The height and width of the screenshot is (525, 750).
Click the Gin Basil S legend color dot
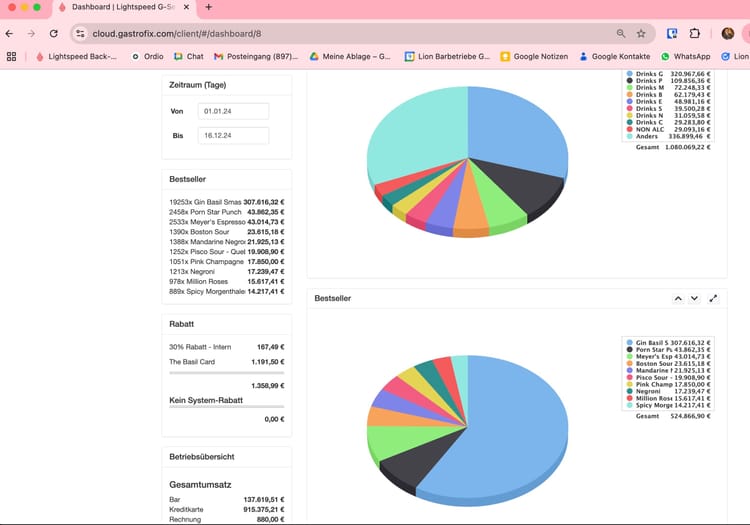click(x=629, y=343)
